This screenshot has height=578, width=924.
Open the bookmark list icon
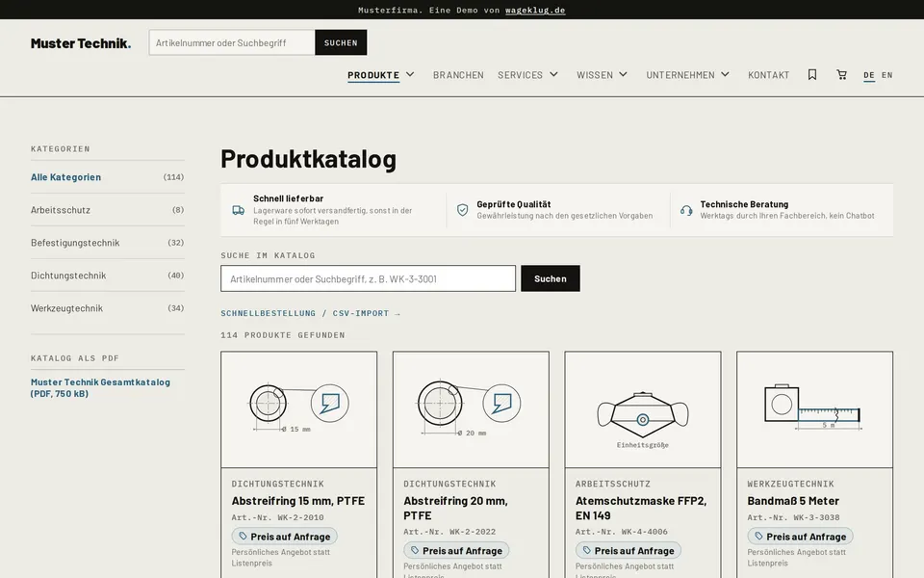(812, 74)
